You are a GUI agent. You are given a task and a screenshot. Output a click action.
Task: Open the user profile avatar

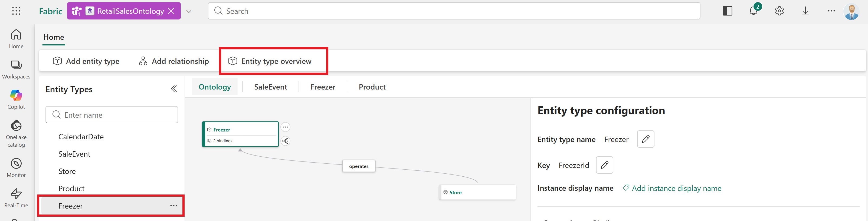pyautogui.click(x=851, y=12)
